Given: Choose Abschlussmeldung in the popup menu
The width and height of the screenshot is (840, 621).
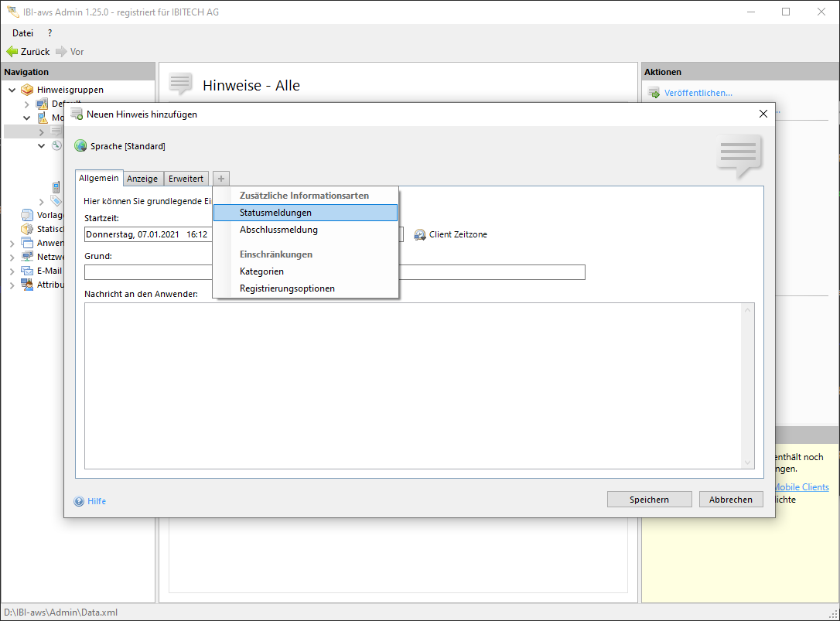Looking at the screenshot, I should tap(278, 230).
